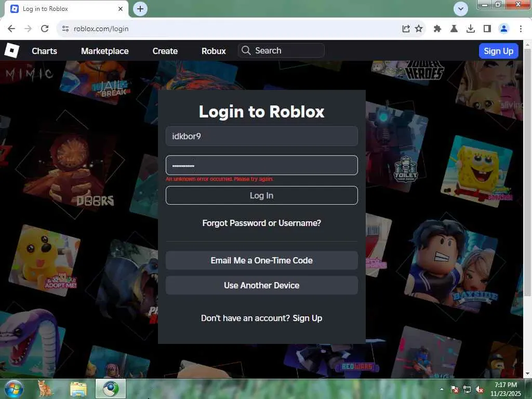This screenshot has width=532, height=399.
Task: Click the browser icon in taskbar
Action: pos(110,389)
